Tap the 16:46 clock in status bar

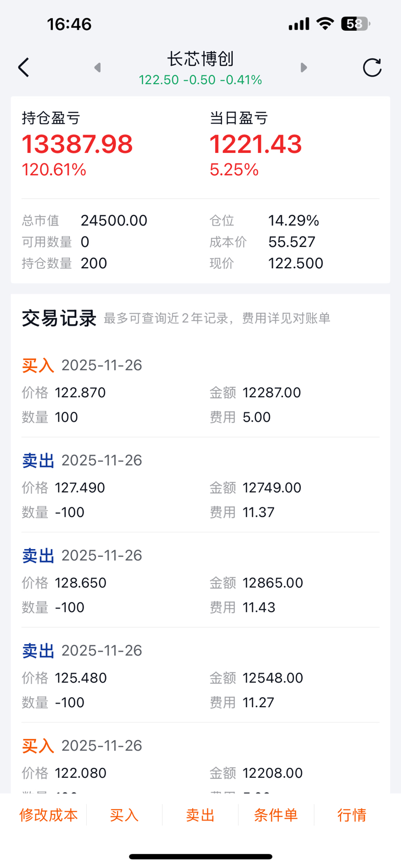(x=69, y=24)
